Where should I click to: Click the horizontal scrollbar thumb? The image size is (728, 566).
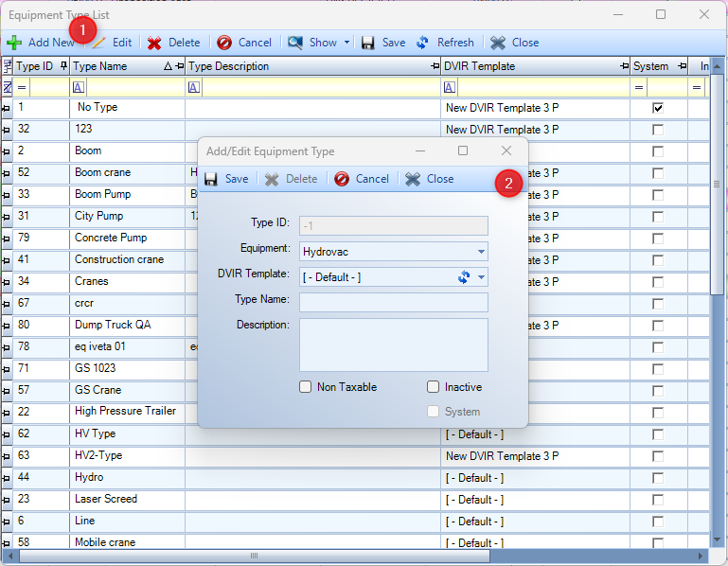click(255, 556)
